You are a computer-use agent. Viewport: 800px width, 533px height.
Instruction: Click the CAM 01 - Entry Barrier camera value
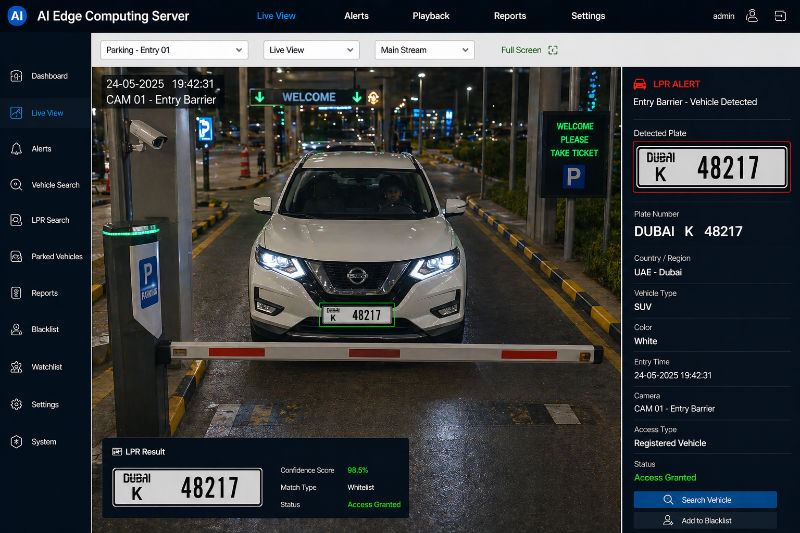(x=674, y=409)
